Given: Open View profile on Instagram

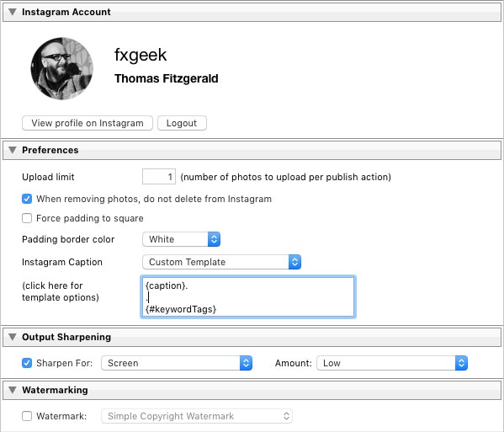Looking at the screenshot, I should pos(88,123).
